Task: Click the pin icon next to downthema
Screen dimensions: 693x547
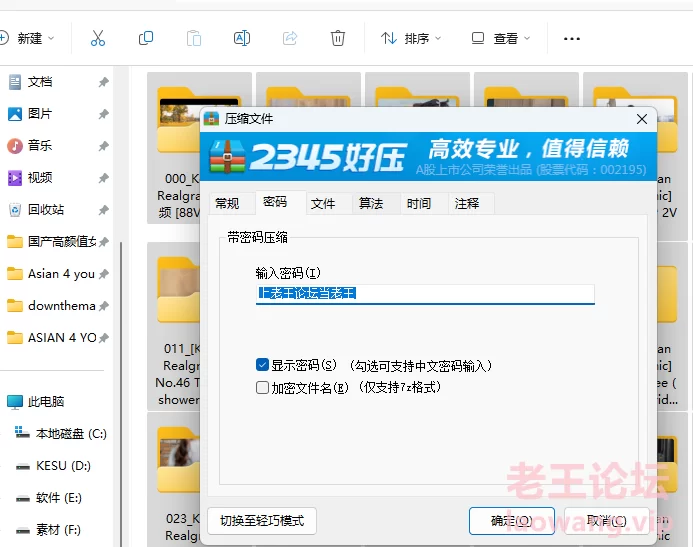Action: point(103,306)
